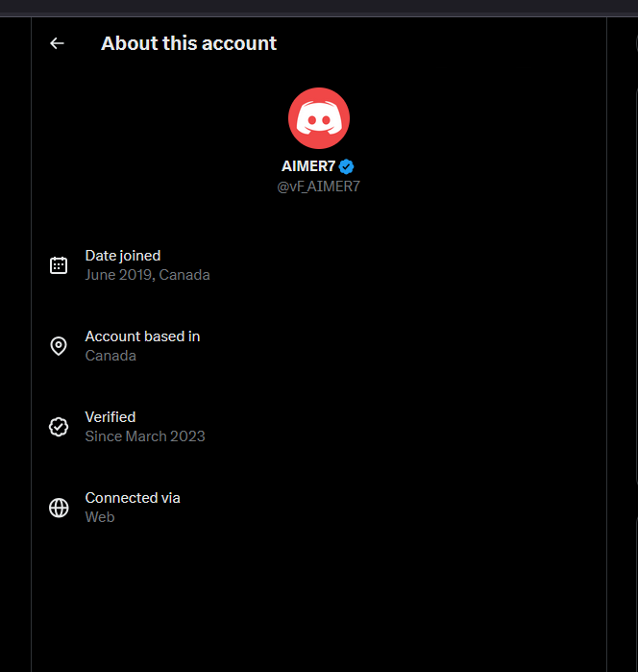
Task: Go back using the left arrow
Action: click(57, 43)
